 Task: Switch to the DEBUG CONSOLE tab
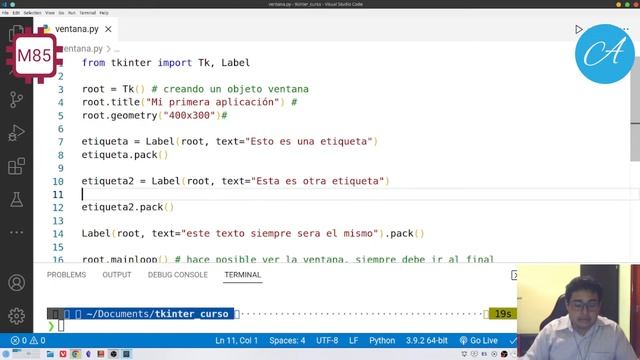pos(178,275)
